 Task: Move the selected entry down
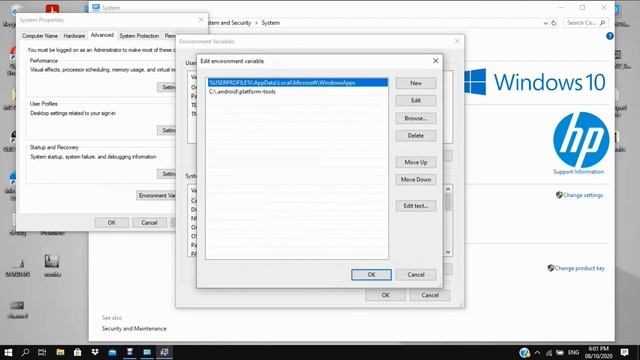[416, 180]
